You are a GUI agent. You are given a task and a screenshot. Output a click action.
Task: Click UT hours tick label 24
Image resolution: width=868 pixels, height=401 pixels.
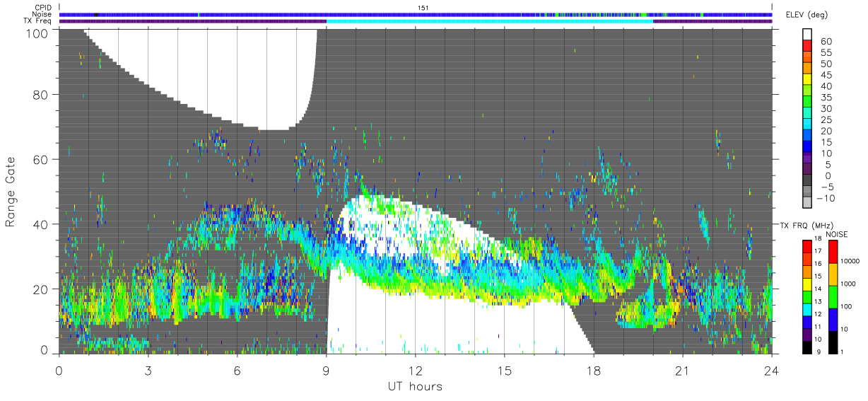coord(772,371)
